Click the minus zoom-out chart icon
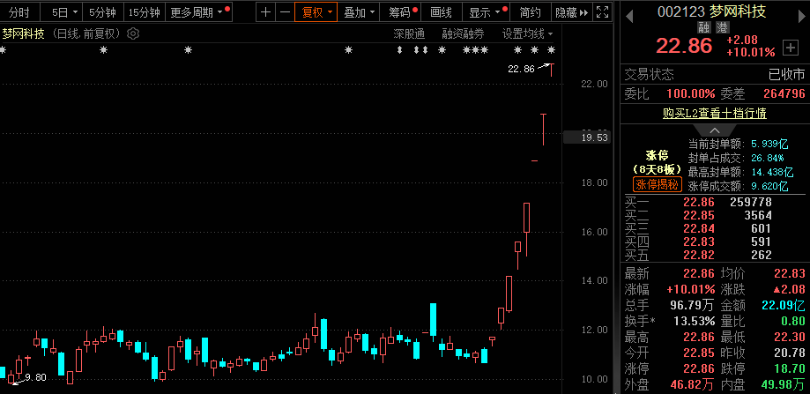 click(x=284, y=12)
